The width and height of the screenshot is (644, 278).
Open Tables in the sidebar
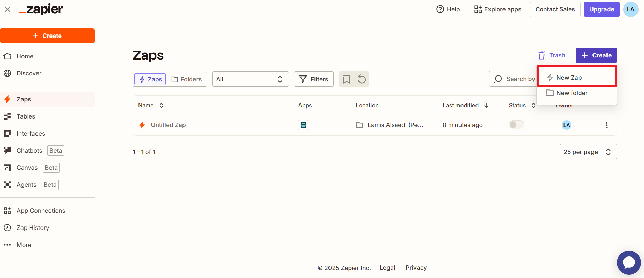point(48,116)
